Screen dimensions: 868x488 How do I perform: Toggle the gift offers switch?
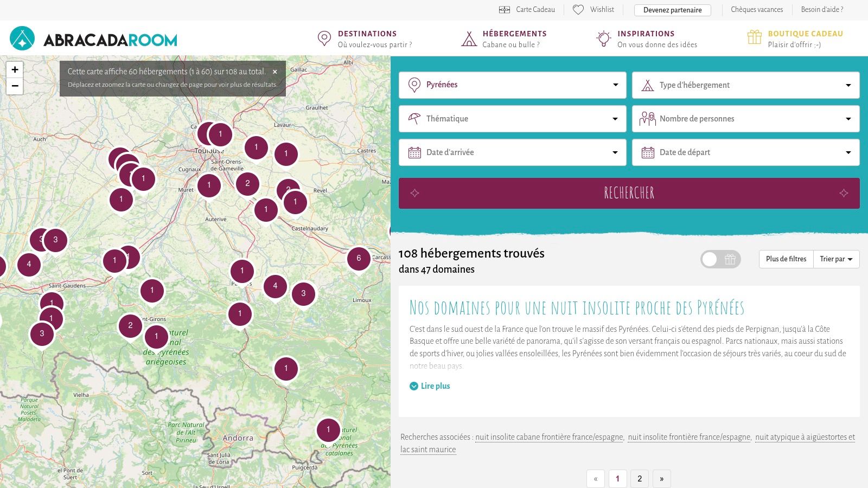(720, 259)
